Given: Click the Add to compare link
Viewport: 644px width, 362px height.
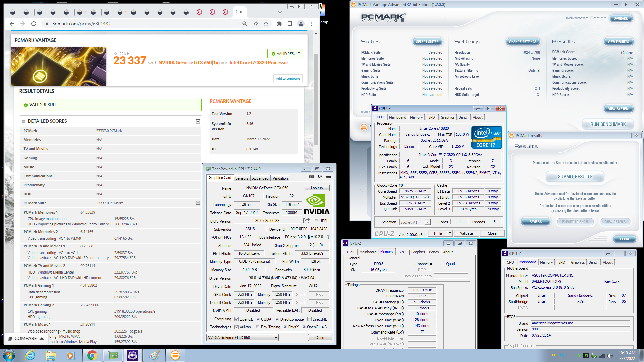Looking at the screenshot, I should pyautogui.click(x=288, y=79).
